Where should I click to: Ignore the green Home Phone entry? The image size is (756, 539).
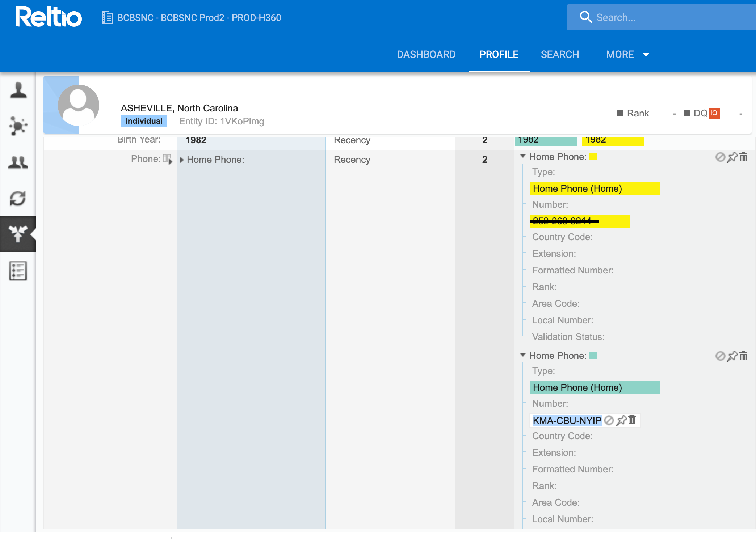tap(720, 356)
